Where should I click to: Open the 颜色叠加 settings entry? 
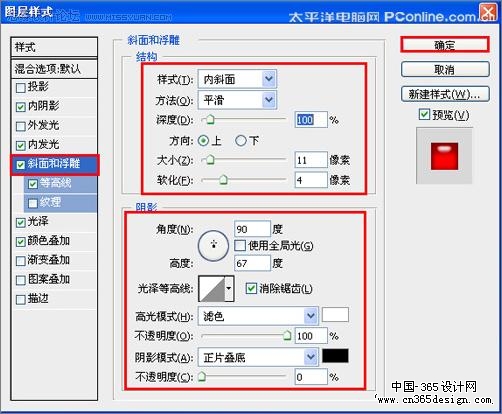point(49,241)
